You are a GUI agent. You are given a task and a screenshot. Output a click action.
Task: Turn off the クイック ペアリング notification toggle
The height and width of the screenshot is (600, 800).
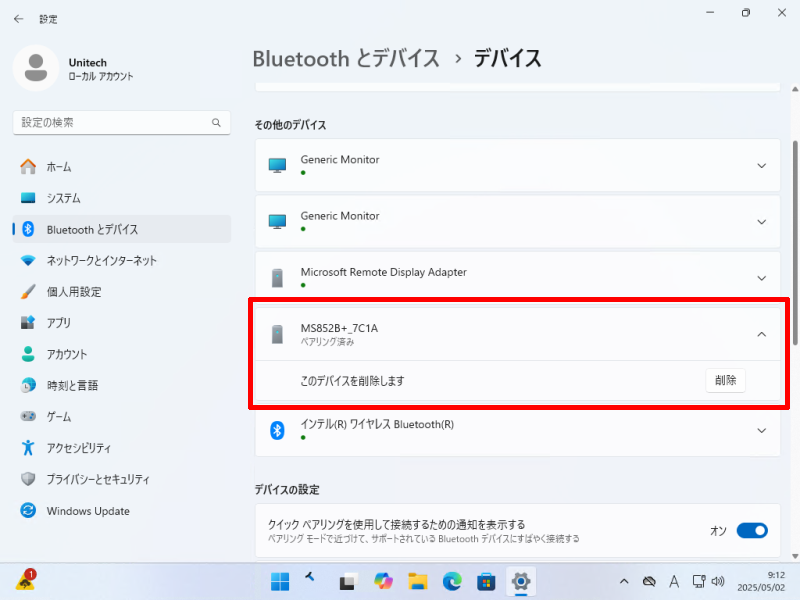click(x=752, y=531)
